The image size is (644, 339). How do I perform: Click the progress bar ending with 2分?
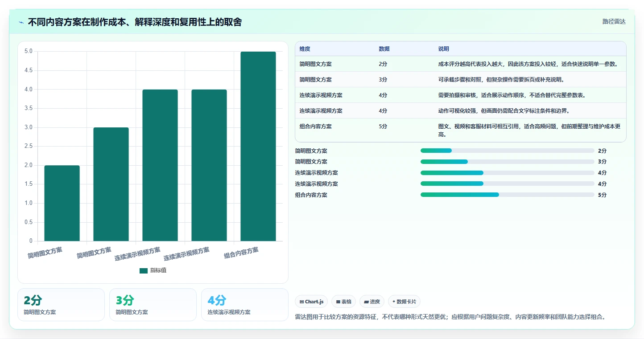point(508,151)
